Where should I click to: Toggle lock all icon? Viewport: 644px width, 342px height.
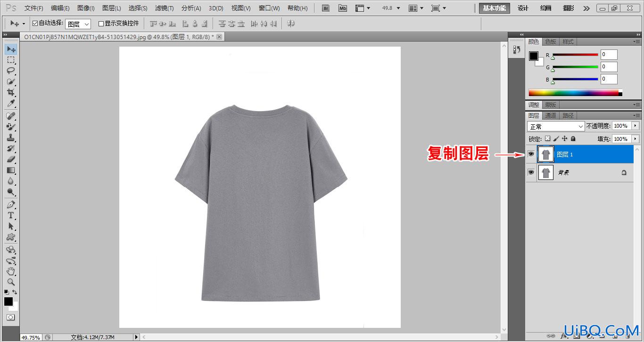[573, 139]
